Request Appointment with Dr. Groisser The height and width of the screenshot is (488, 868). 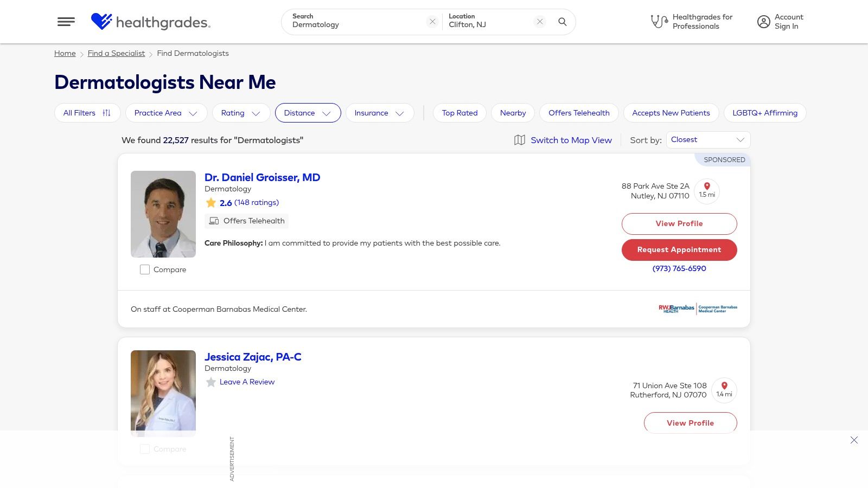coord(679,250)
